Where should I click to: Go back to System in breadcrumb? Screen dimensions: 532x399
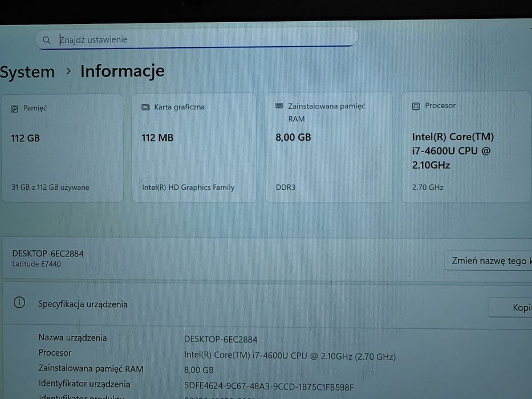point(27,72)
